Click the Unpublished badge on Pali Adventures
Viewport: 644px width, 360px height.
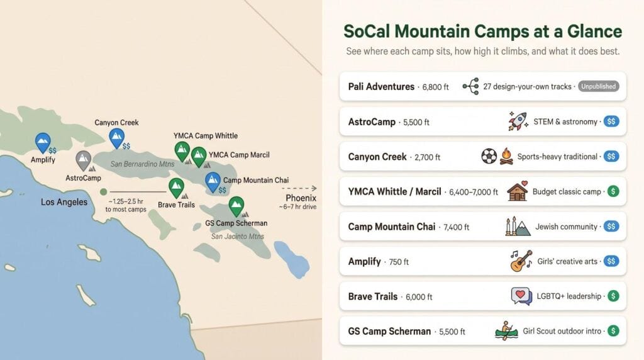tap(599, 86)
